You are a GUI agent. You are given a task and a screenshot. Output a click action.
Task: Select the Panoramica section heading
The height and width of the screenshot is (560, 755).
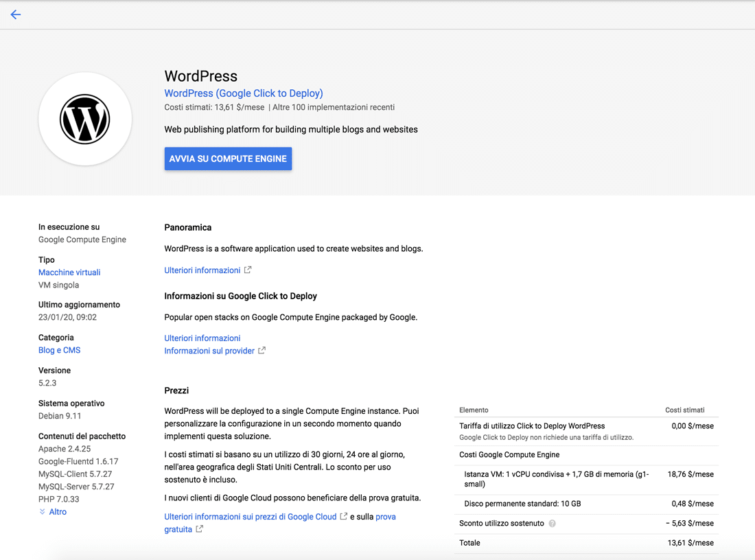click(188, 228)
